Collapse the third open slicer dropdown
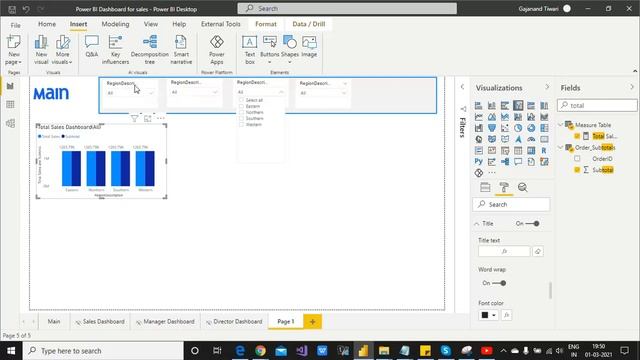 [281, 92]
